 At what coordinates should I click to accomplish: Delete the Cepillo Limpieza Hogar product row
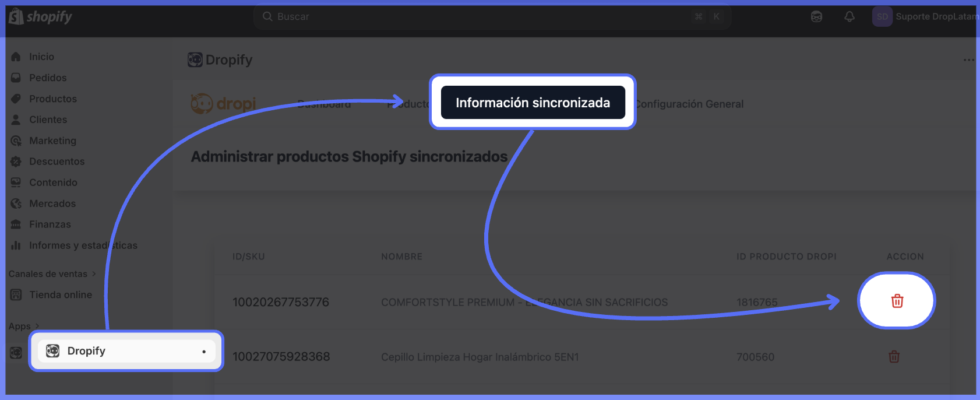click(894, 357)
